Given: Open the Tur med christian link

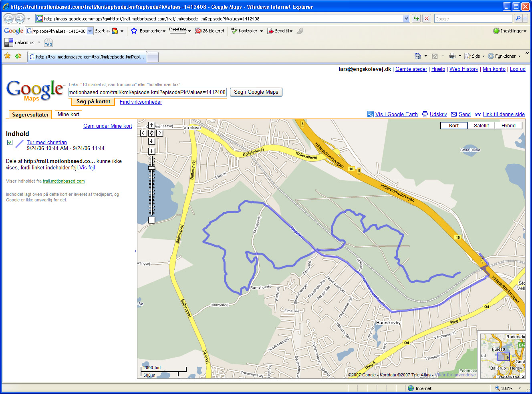Looking at the screenshot, I should pyautogui.click(x=47, y=142).
